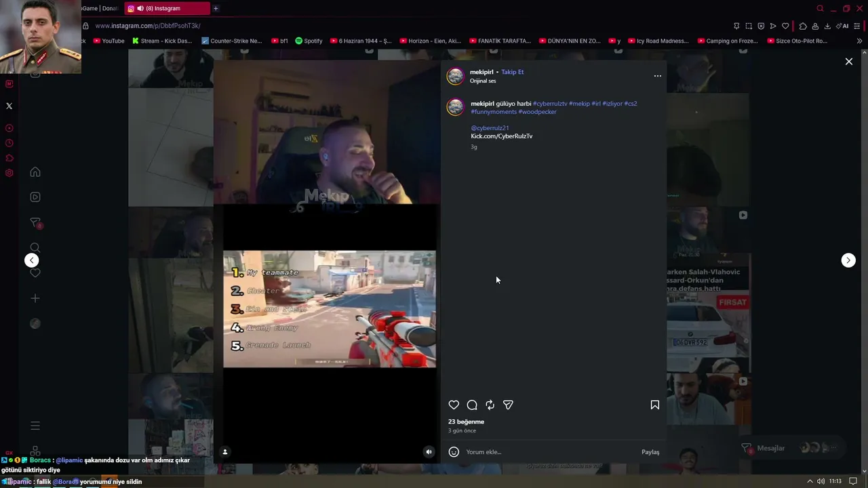The image size is (868, 488).
Task: Open emoji picker in comment box
Action: 454,452
